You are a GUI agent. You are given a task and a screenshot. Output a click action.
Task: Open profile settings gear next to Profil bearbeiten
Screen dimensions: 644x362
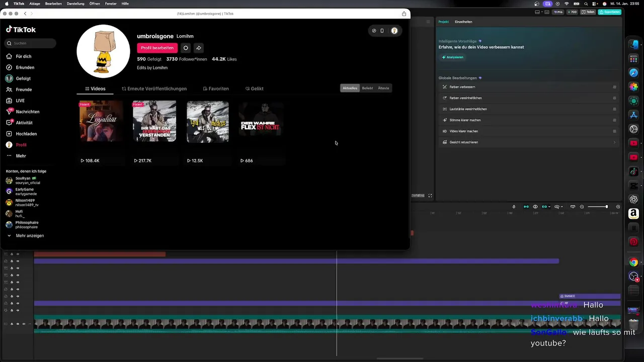click(186, 48)
